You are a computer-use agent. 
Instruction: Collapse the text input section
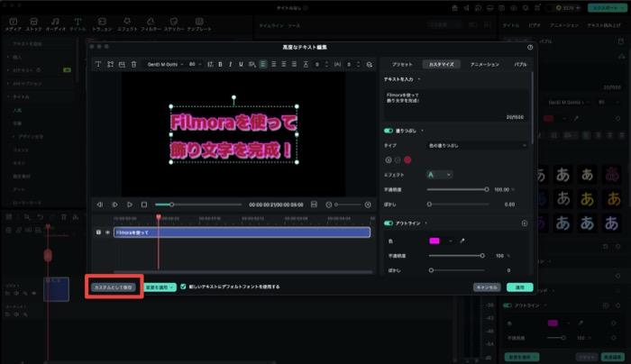419,79
